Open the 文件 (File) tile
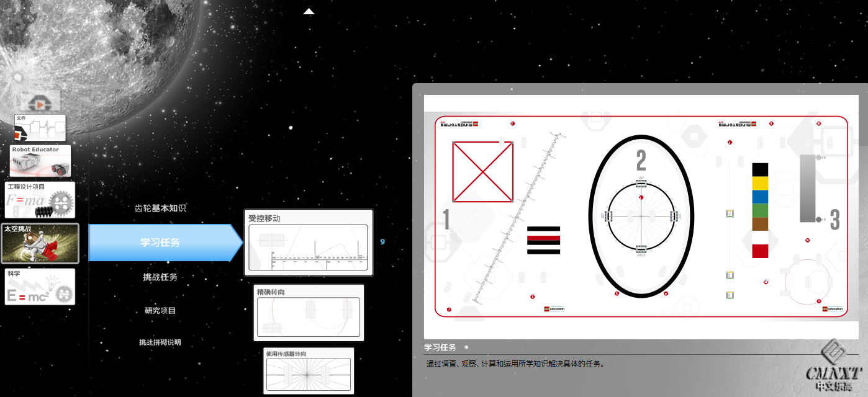The height and width of the screenshot is (397, 868). tap(40, 128)
